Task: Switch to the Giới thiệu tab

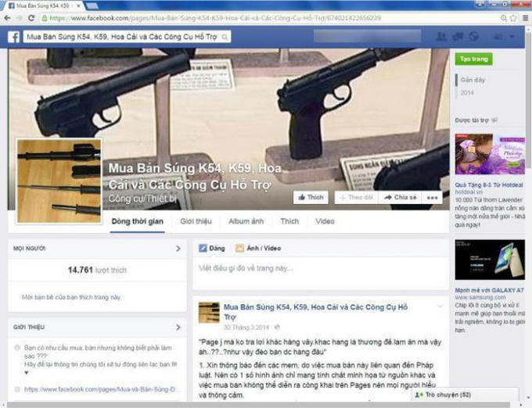Action: (196, 221)
